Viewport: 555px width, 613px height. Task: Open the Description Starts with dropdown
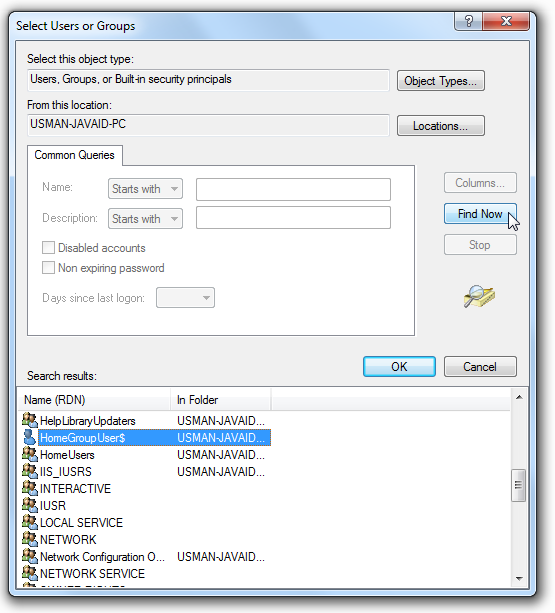145,219
